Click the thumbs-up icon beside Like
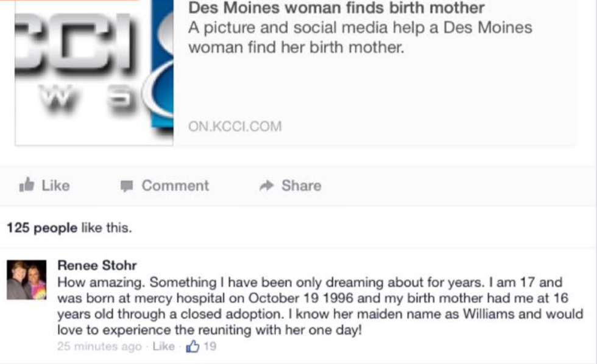 coord(27,185)
